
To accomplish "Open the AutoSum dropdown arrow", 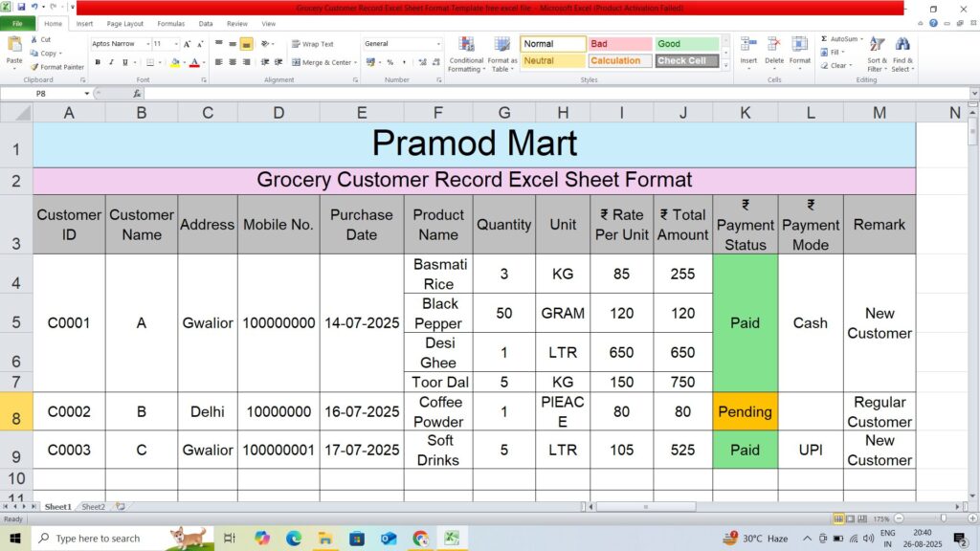I will point(862,39).
